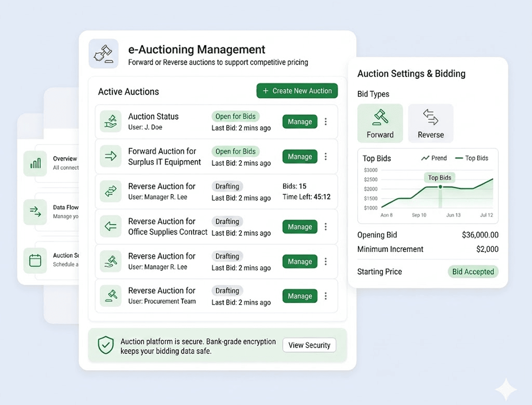This screenshot has height=405, width=532.
Task: Click the Time Left: 45:12 text
Action: point(307,197)
